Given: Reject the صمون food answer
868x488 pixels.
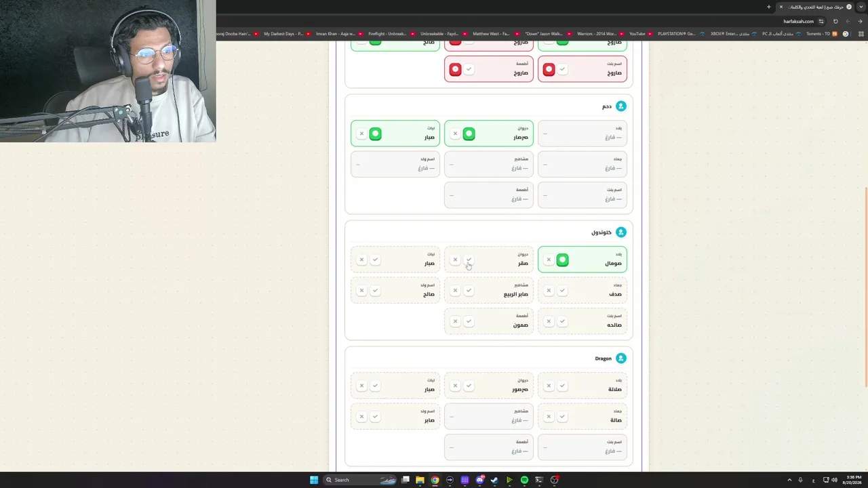Looking at the screenshot, I should (x=455, y=321).
